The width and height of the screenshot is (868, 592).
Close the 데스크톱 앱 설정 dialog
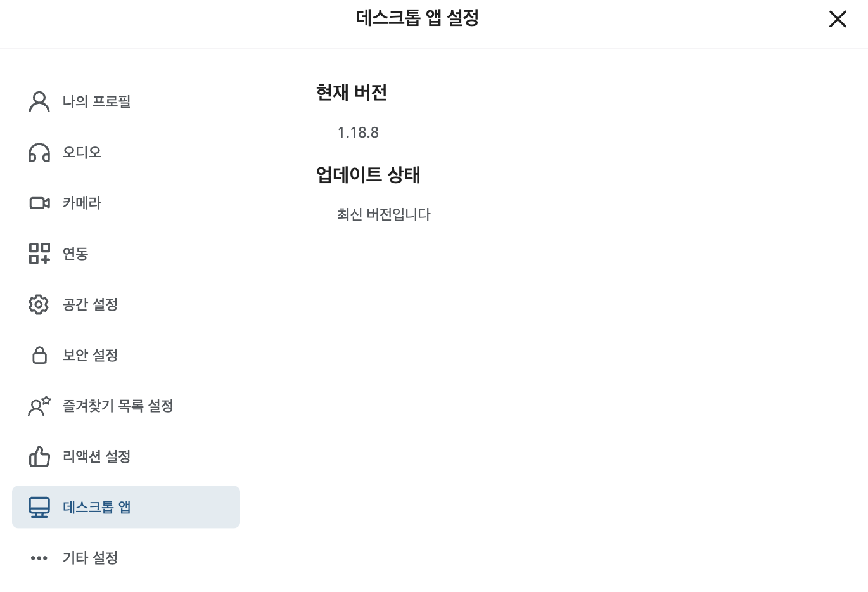(x=838, y=19)
